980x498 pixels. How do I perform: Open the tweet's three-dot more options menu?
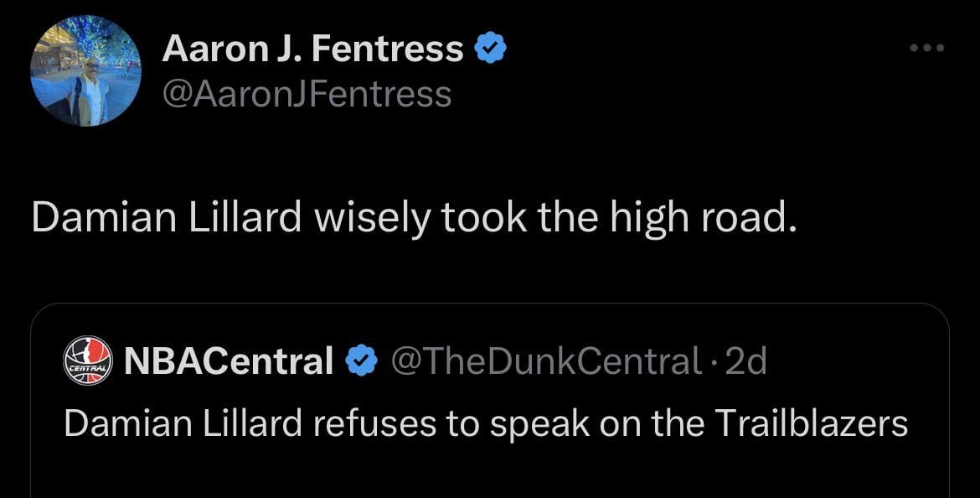pos(927,49)
